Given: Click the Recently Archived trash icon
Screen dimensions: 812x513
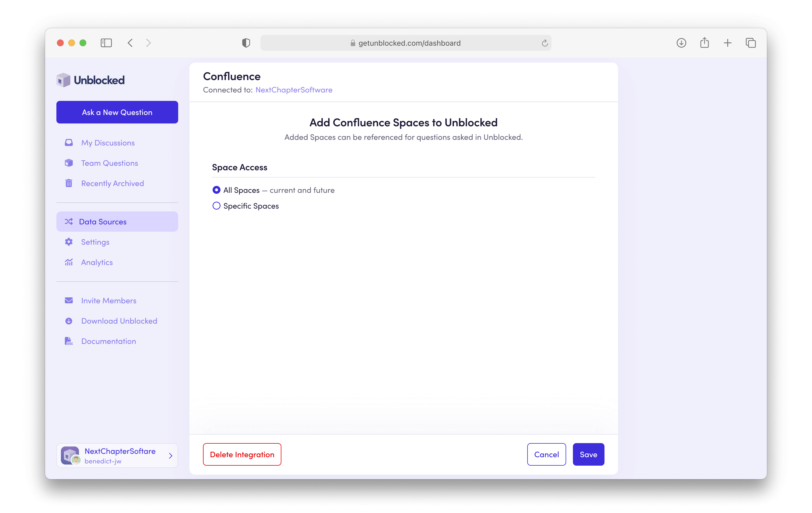Looking at the screenshot, I should pos(69,183).
